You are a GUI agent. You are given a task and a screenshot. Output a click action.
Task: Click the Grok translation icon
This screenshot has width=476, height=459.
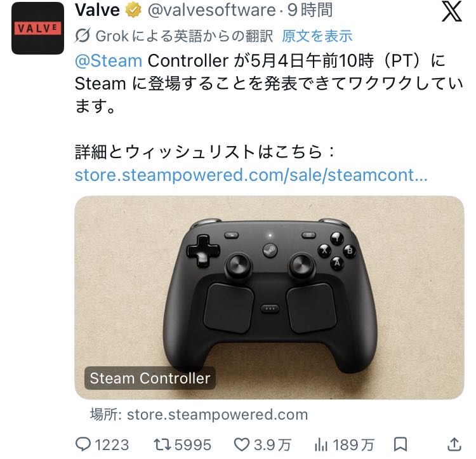point(83,36)
